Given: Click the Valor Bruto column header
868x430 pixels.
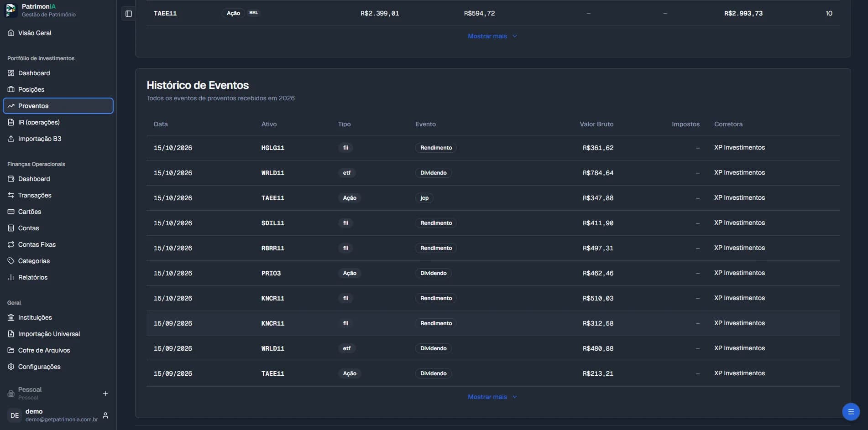Looking at the screenshot, I should click(x=596, y=124).
